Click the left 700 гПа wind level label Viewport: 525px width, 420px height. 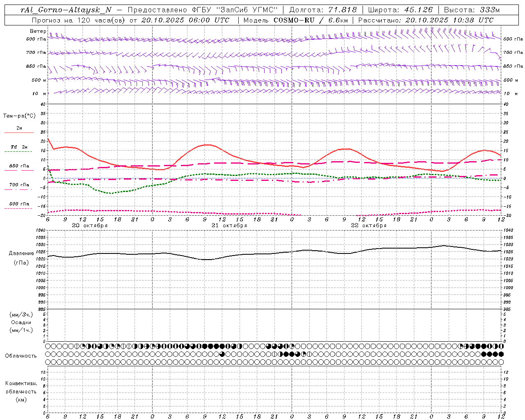[x=36, y=52]
